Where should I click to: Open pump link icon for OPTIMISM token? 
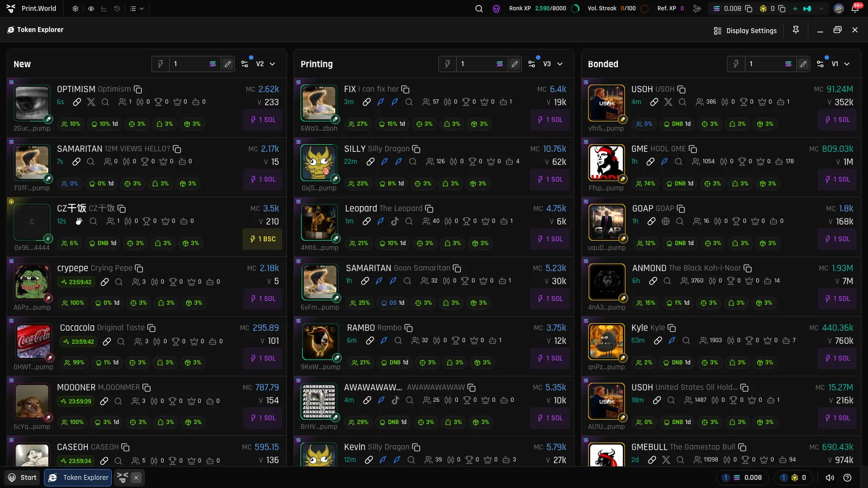[77, 102]
